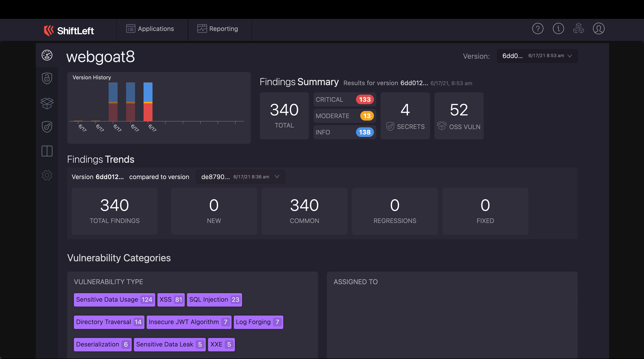This screenshot has width=644, height=359.
Task: Open the compared version de8790... dropdown
Action: coord(240,177)
